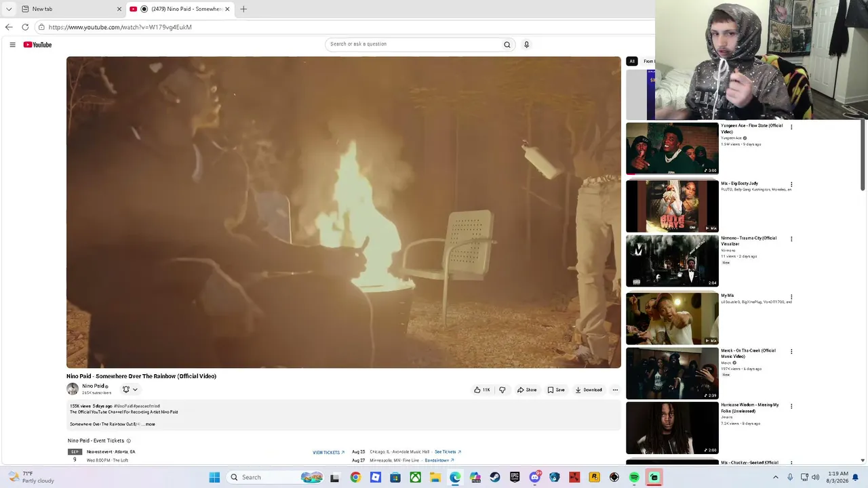Close the 'New tab' browser tab

point(119,9)
